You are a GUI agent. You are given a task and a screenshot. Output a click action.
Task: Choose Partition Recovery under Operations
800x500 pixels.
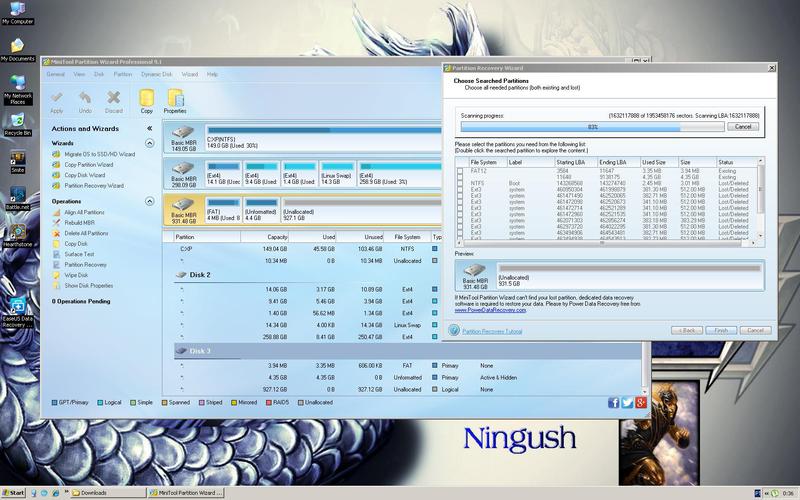tap(80, 265)
